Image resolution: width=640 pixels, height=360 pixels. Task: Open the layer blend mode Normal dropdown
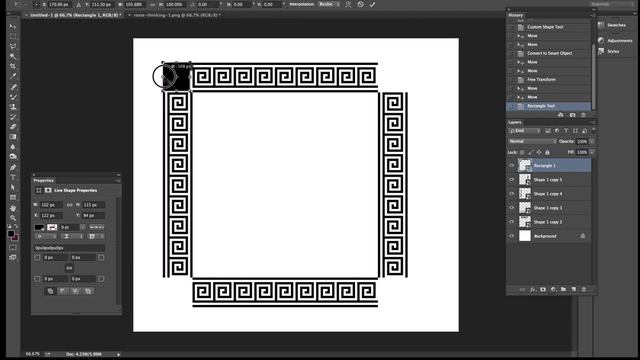pyautogui.click(x=532, y=141)
